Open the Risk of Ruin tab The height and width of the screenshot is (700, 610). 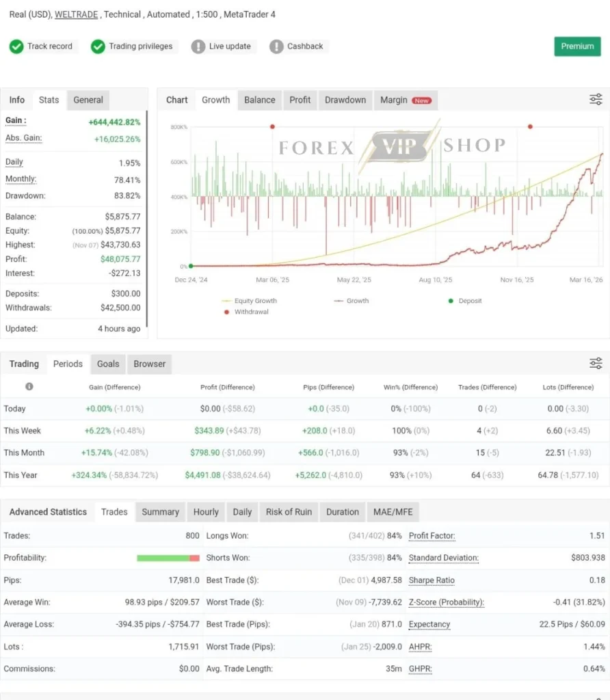289,512
